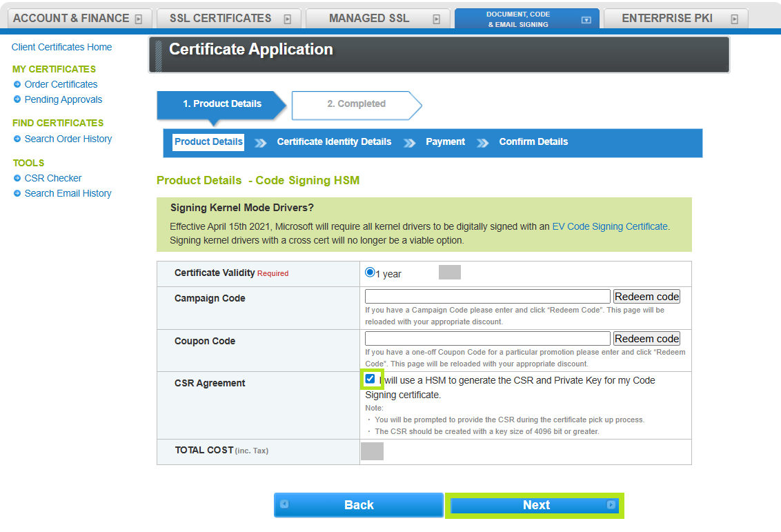Viewport: 781px width, 532px height.
Task: Open the EV Code Signing Certificate link
Action: point(610,226)
